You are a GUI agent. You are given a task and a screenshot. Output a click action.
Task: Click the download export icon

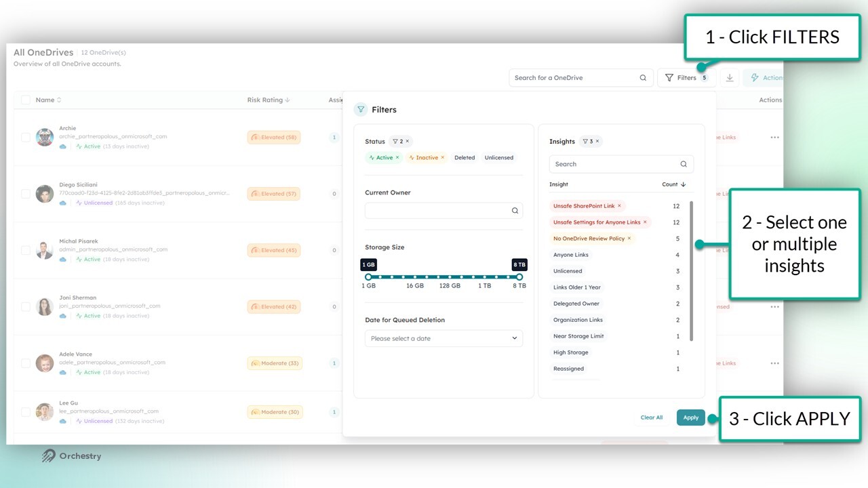[x=730, y=78]
